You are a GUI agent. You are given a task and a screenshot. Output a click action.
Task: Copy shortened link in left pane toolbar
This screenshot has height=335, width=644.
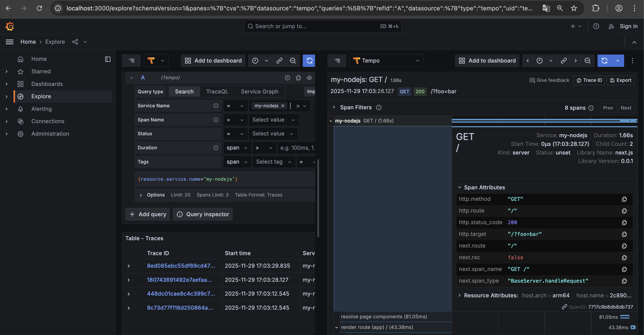coord(279,61)
